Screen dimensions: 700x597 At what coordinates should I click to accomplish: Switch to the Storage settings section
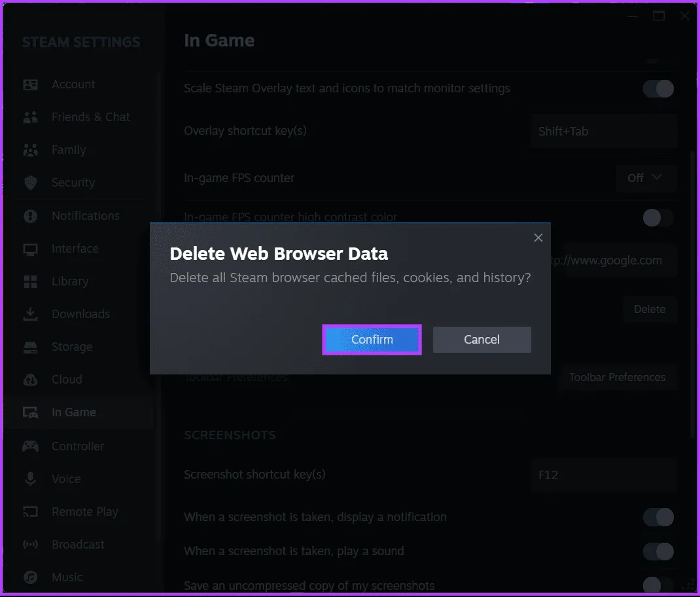tap(71, 347)
